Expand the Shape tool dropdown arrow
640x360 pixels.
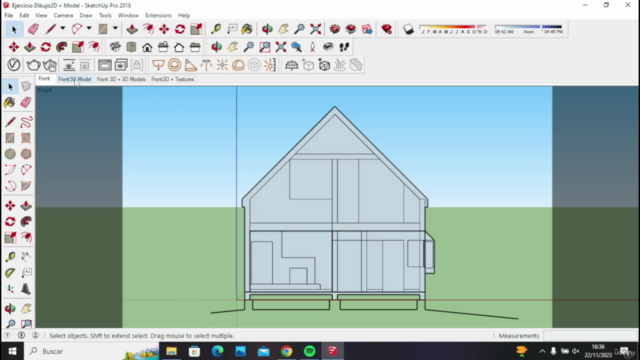(x=115, y=29)
